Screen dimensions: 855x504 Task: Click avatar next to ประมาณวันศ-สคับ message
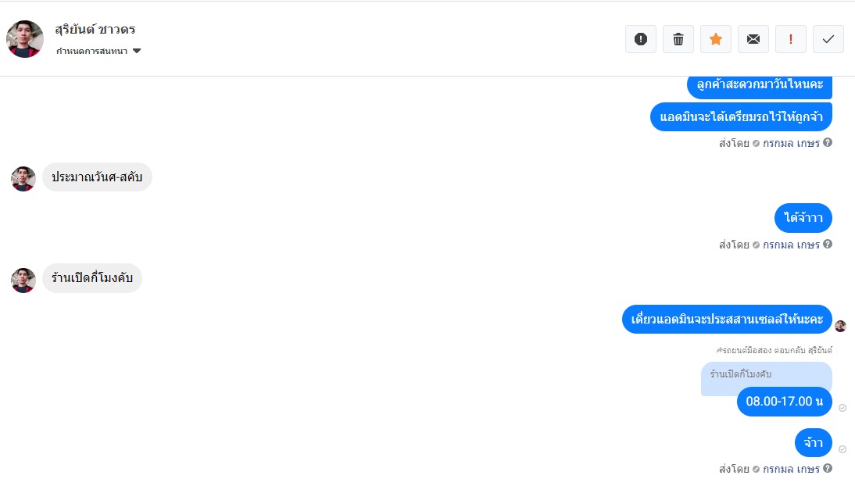23,179
